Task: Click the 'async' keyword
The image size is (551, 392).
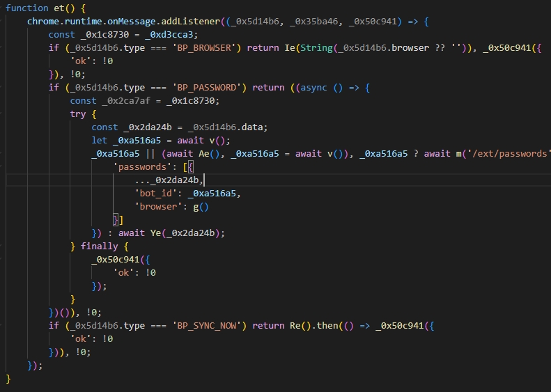Action: [313, 88]
